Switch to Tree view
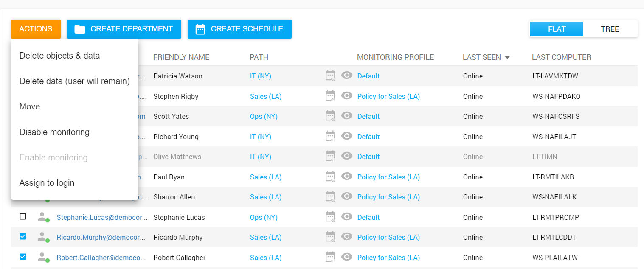Image resolution: width=644 pixels, height=269 pixels. tap(610, 29)
